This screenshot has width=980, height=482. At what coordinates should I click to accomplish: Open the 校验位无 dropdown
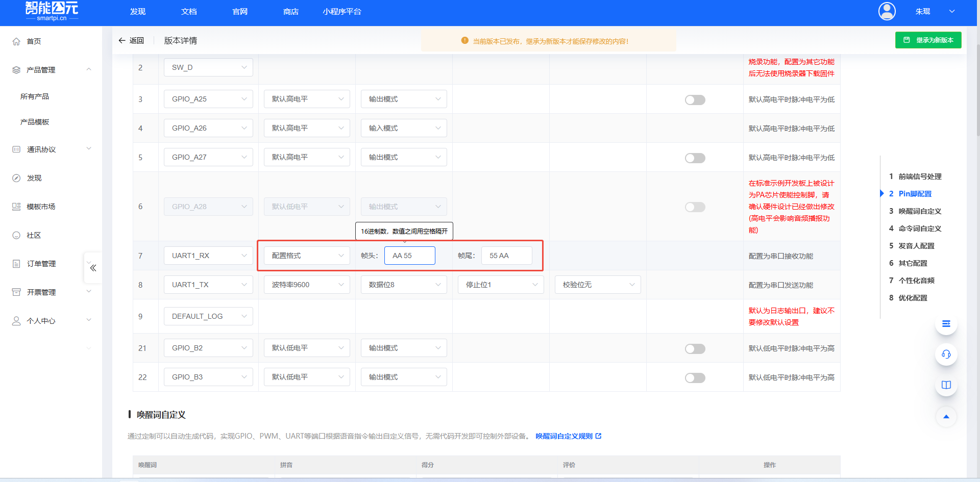597,285
